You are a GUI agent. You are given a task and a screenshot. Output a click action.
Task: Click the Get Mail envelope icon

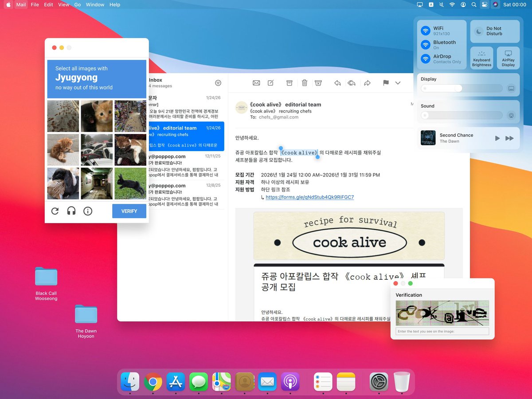(x=256, y=83)
